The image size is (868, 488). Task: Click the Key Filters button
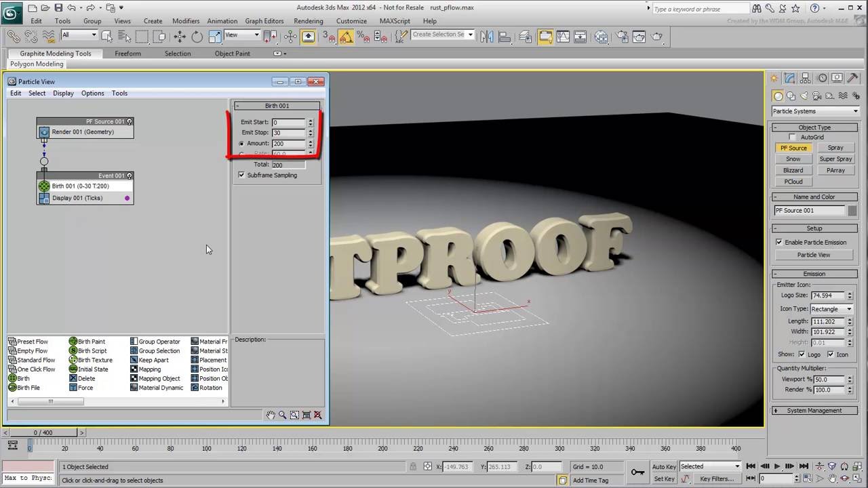(717, 479)
